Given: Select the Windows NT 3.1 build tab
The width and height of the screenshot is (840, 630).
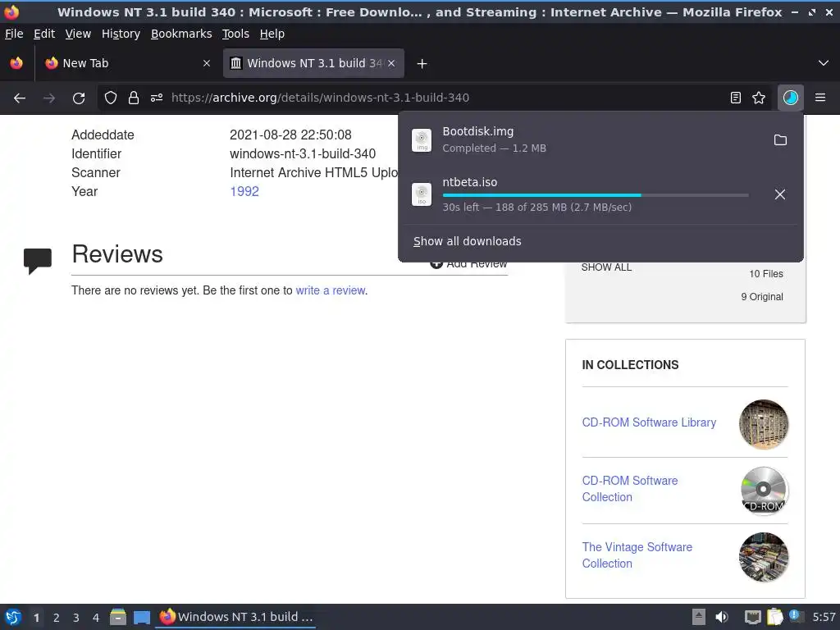Looking at the screenshot, I should click(313, 63).
